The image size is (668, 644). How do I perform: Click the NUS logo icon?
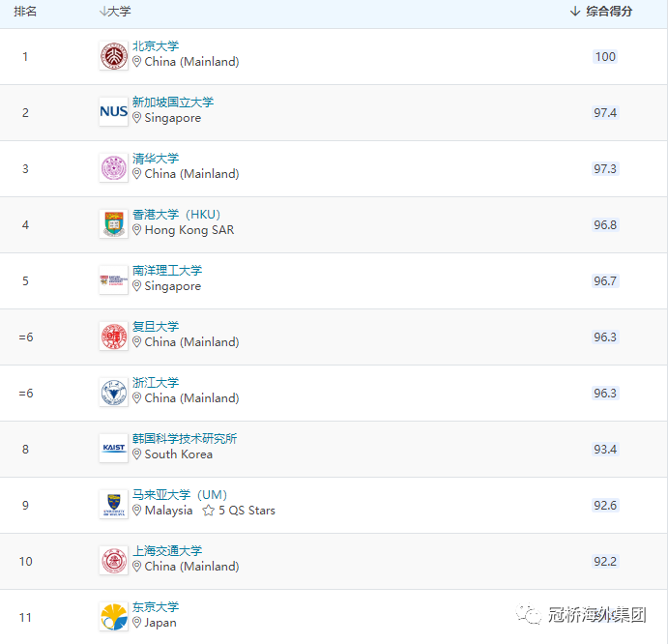[113, 112]
